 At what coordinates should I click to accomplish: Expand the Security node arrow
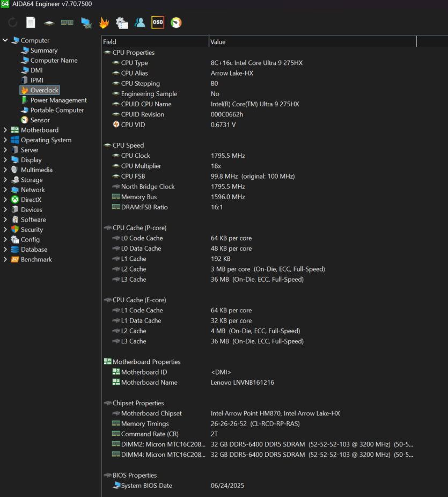[5, 230]
